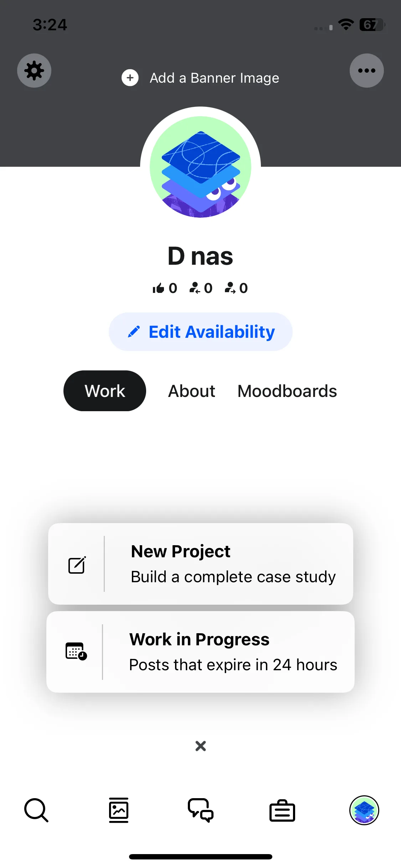This screenshot has width=401, height=868.
Task: Switch to the About tab
Action: (192, 391)
